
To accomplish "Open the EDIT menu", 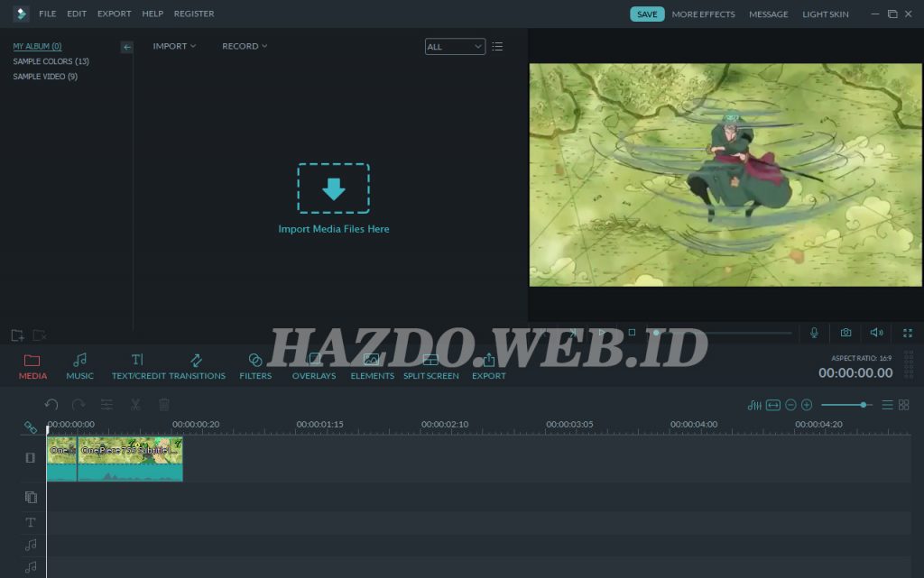I will pyautogui.click(x=77, y=14).
